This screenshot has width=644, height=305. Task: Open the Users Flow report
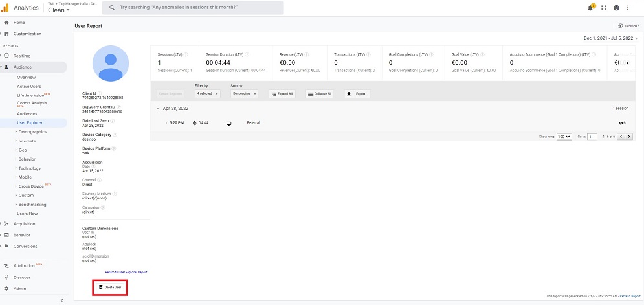click(x=27, y=214)
